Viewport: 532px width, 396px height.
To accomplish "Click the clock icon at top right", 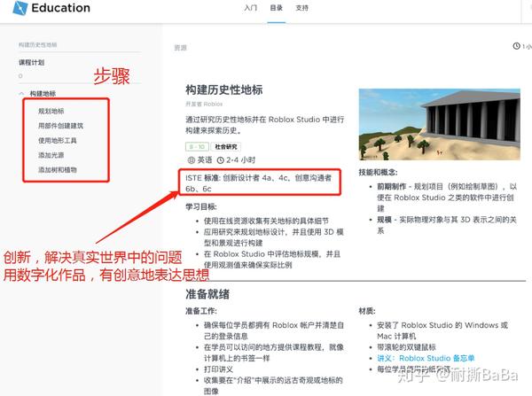I will pyautogui.click(x=516, y=46).
